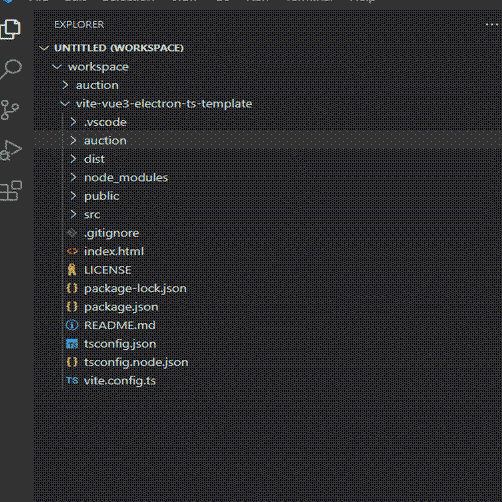This screenshot has width=502, height=502.
Task: Collapse the vite-vue3-electron-ts-template folder
Action: pos(65,104)
